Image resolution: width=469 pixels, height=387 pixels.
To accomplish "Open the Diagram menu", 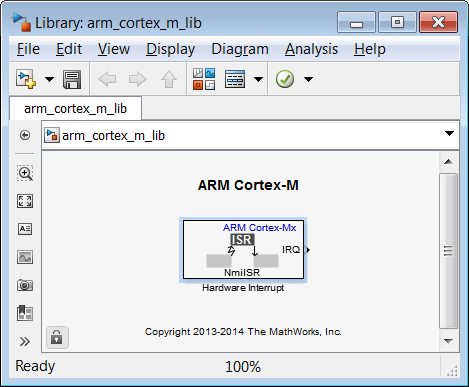I will click(x=240, y=49).
